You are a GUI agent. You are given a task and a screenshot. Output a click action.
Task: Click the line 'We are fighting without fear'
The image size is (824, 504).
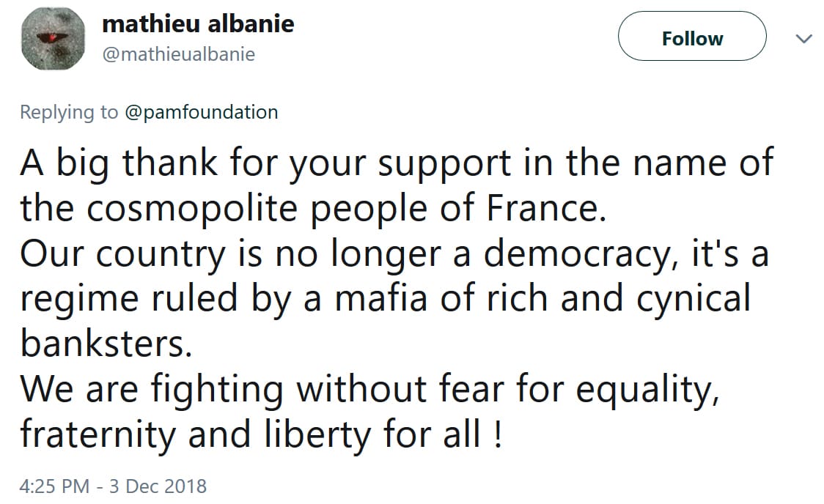pyautogui.click(x=262, y=390)
